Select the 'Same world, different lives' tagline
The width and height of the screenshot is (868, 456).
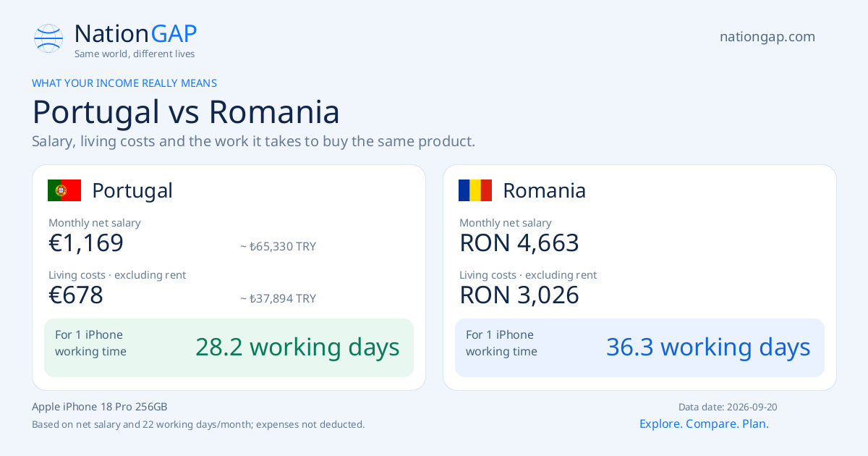(x=135, y=54)
